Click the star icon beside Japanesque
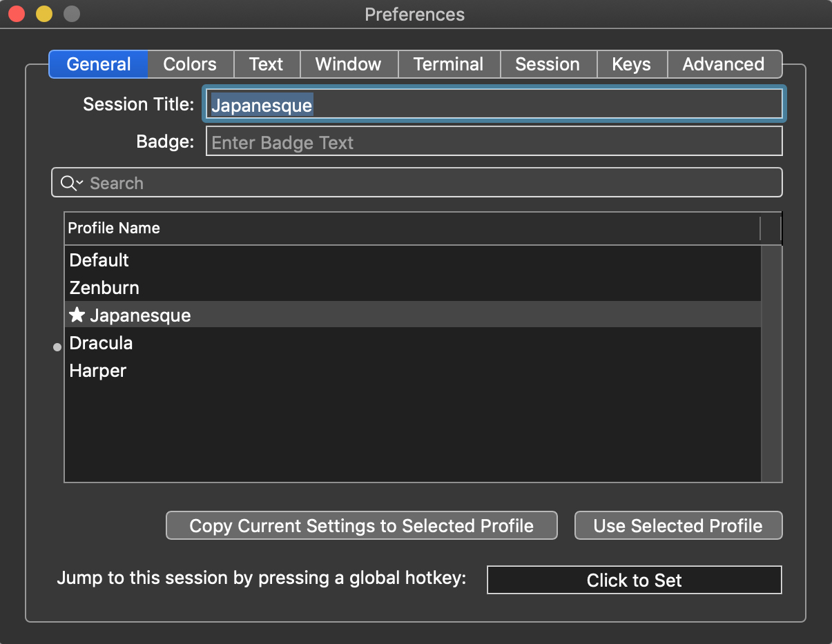 pyautogui.click(x=77, y=315)
